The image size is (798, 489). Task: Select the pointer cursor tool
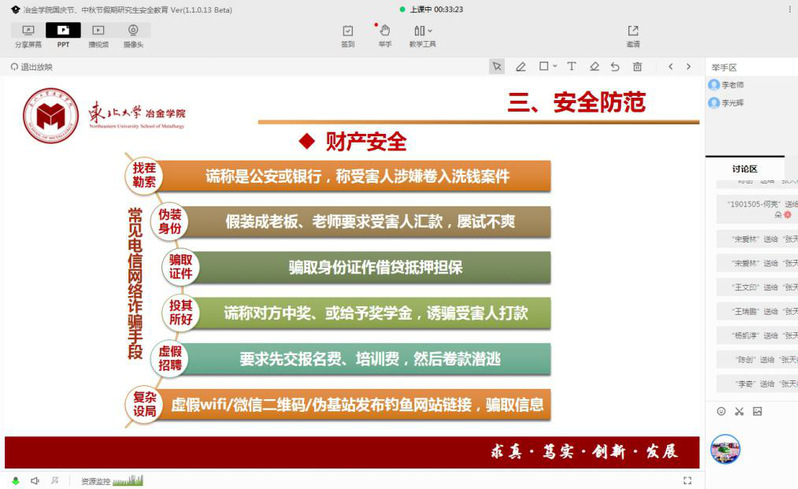(496, 67)
